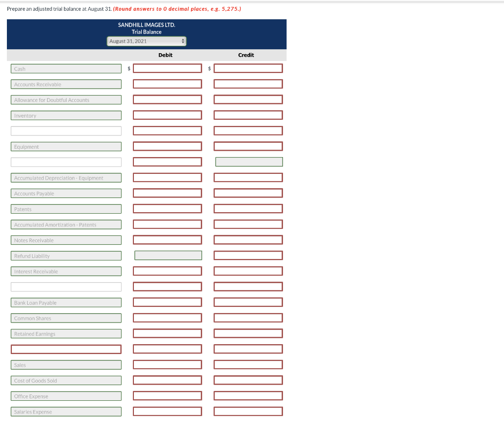Select the Refund Liability credit field

[x=248, y=256]
